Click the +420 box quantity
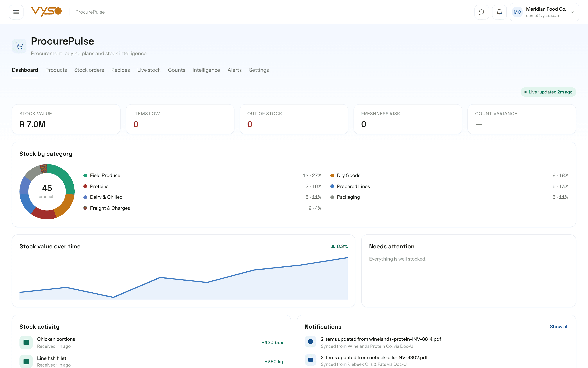The image size is (588, 368). [272, 342]
